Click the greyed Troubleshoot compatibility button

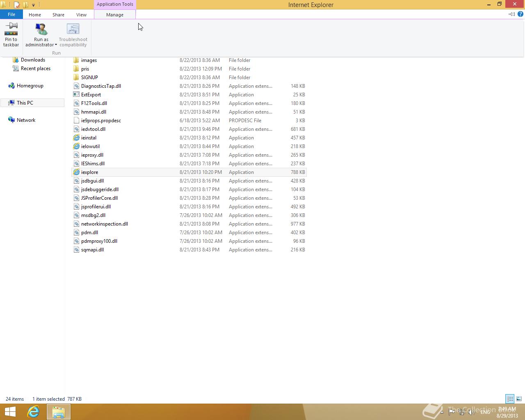(x=73, y=35)
